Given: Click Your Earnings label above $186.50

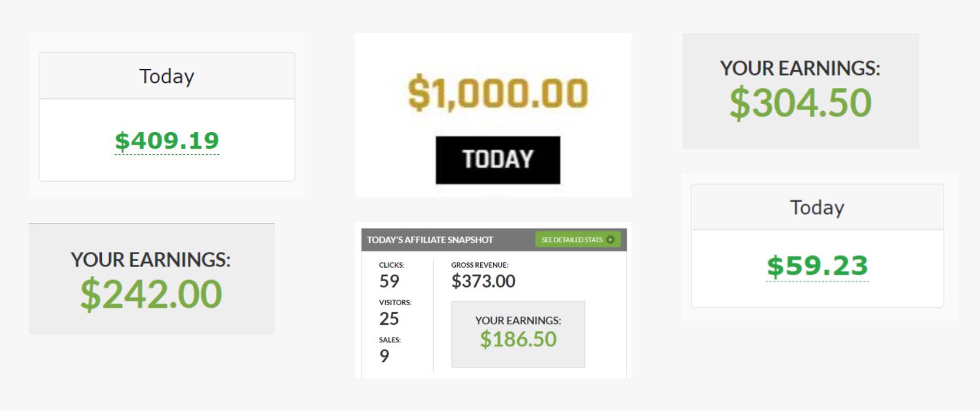Looking at the screenshot, I should 518,321.
